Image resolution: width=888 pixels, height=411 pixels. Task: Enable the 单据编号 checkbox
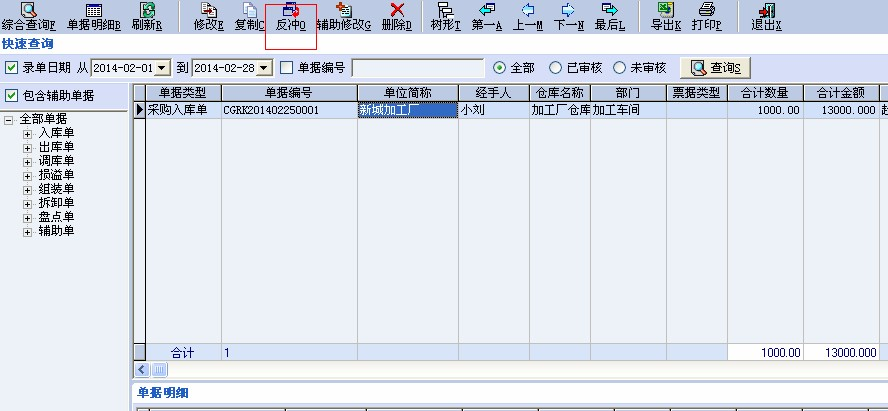pyautogui.click(x=287, y=68)
